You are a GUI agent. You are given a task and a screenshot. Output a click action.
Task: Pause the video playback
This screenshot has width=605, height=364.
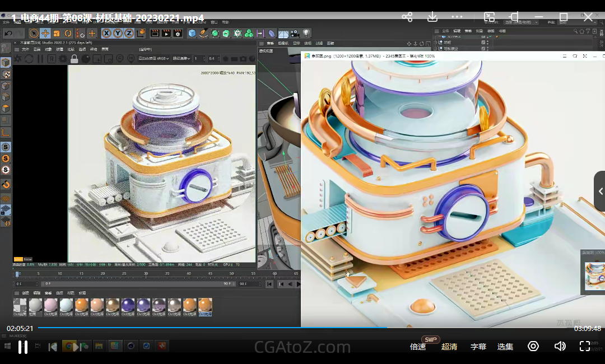[23, 347]
